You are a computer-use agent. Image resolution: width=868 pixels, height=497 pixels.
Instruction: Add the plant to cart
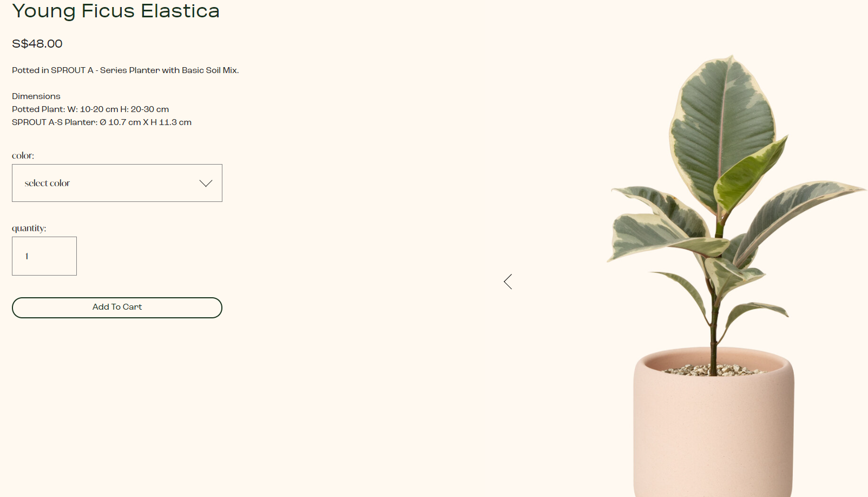[117, 308]
